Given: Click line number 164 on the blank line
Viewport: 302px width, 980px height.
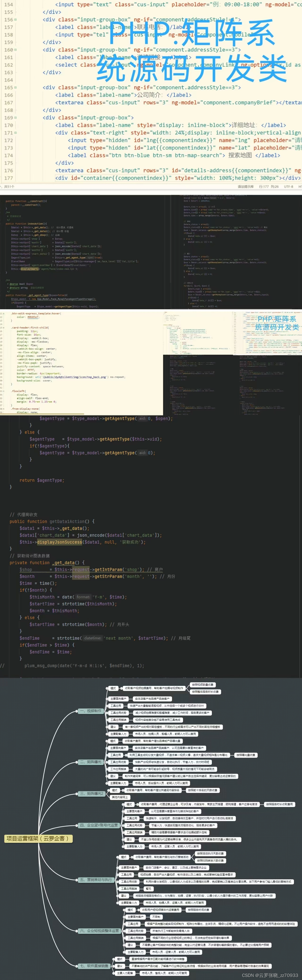Looking at the screenshot, I should (x=8, y=80).
